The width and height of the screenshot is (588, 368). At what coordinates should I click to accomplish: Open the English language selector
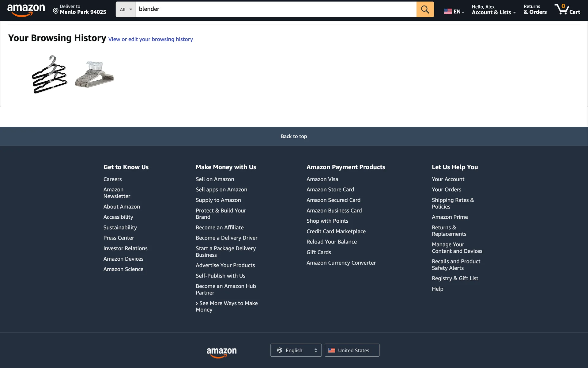(x=296, y=350)
